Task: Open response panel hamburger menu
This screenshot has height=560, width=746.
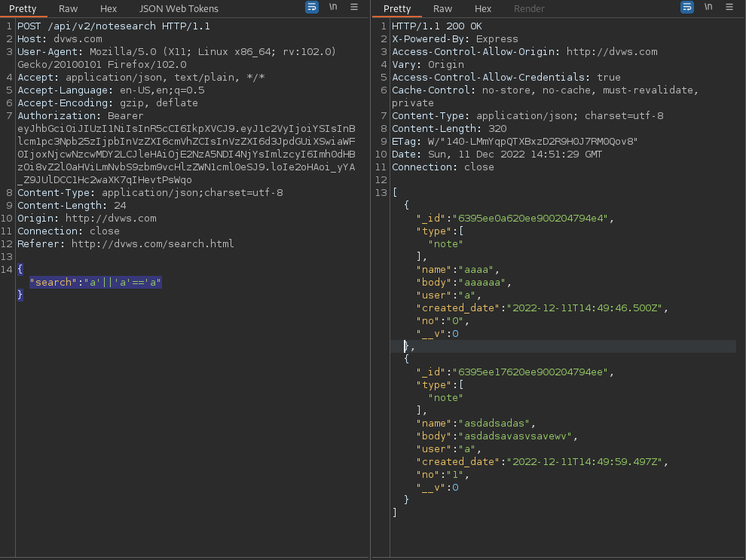Action: pos(729,7)
